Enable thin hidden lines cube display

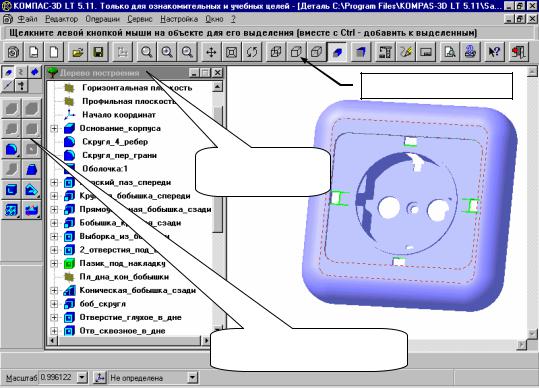tap(317, 52)
